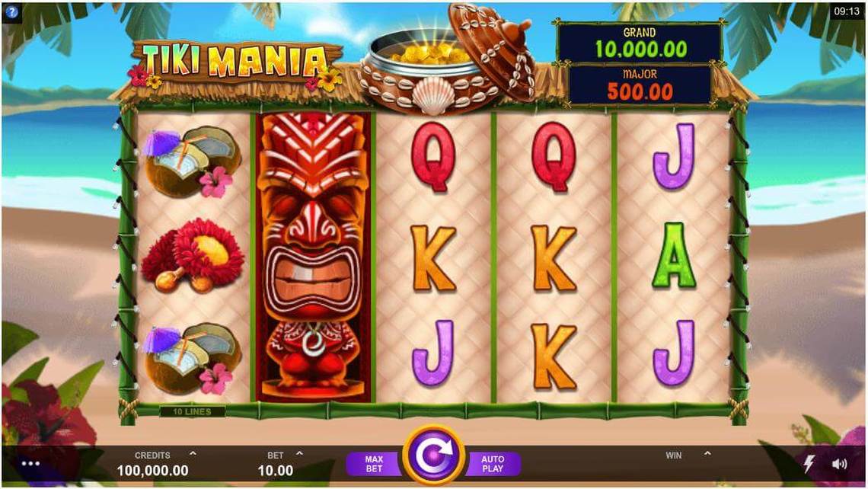Click the top coconut cocktail symbol
This screenshot has height=489, width=868.
(x=192, y=162)
